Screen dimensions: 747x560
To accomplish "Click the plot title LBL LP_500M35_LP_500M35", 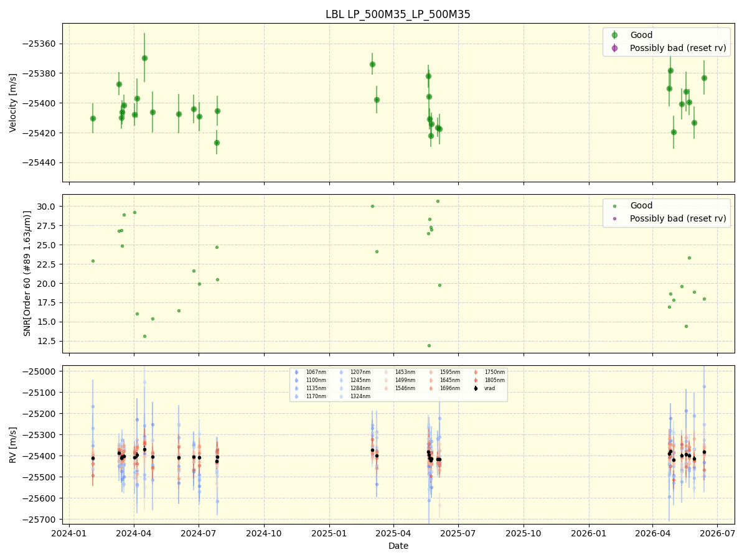I will click(x=398, y=14).
